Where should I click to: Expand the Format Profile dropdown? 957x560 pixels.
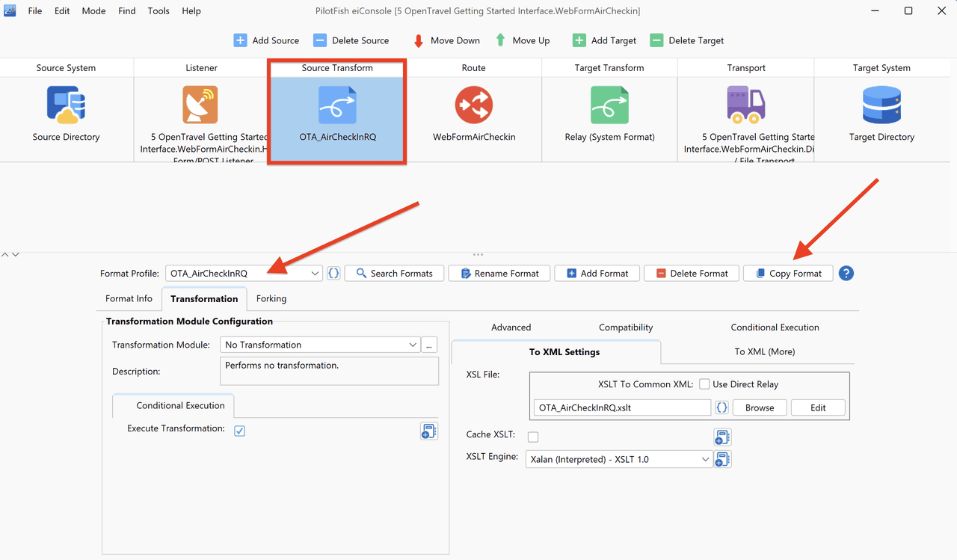pos(244,273)
